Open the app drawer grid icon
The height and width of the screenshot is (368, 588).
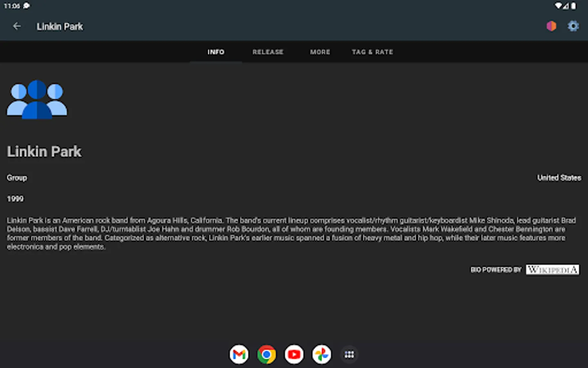pos(349,355)
